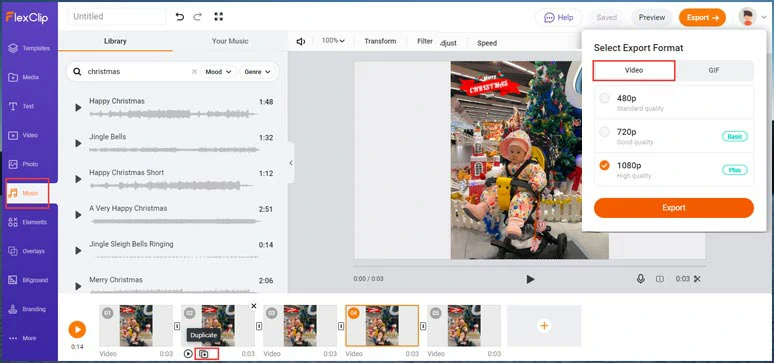The width and height of the screenshot is (774, 363).
Task: Open the Filter toolbar option
Action: [x=425, y=41]
